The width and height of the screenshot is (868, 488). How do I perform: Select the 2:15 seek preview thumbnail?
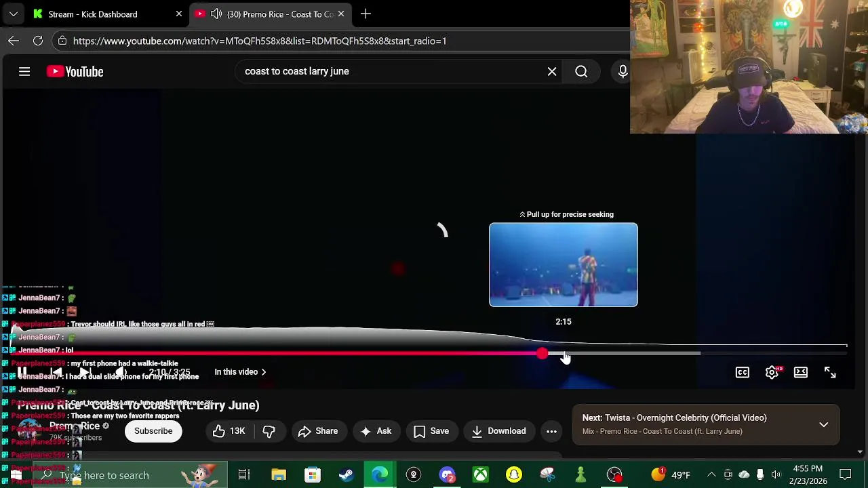[564, 265]
